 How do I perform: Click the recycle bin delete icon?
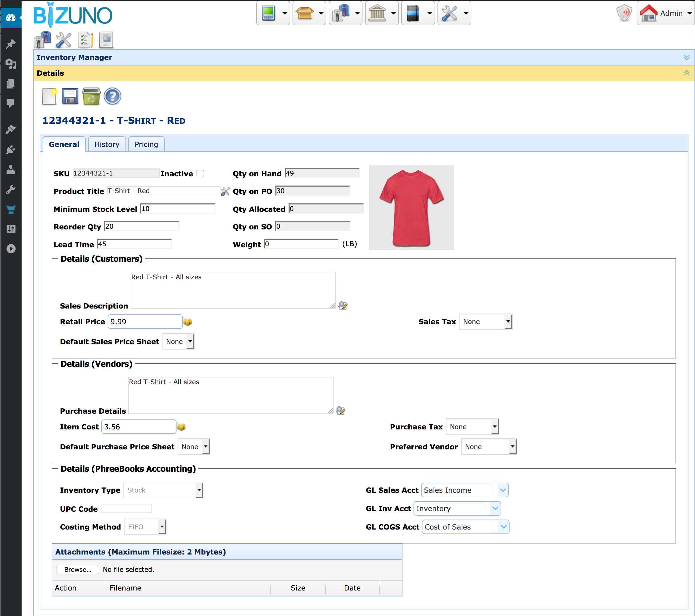(x=91, y=96)
